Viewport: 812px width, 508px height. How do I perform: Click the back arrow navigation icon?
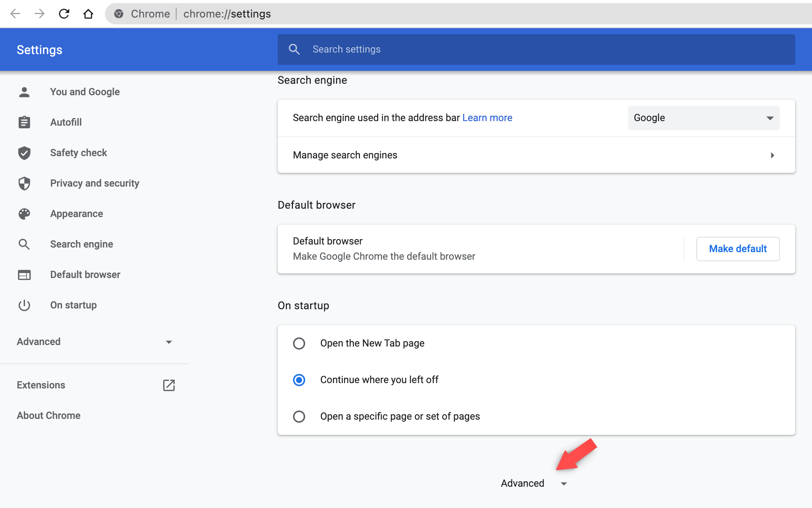tap(15, 14)
